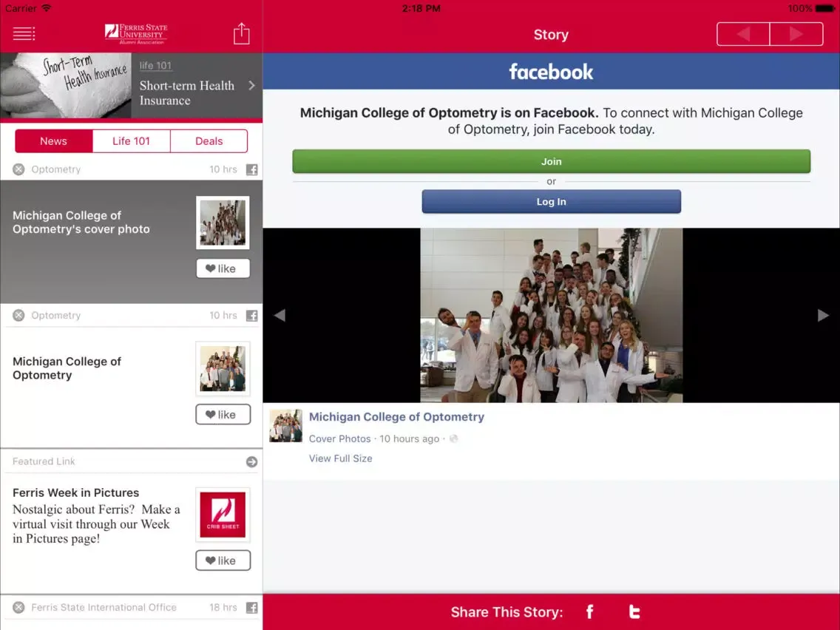Tap the facebook logo header
Screen dimensions: 840x630
[x=552, y=72]
